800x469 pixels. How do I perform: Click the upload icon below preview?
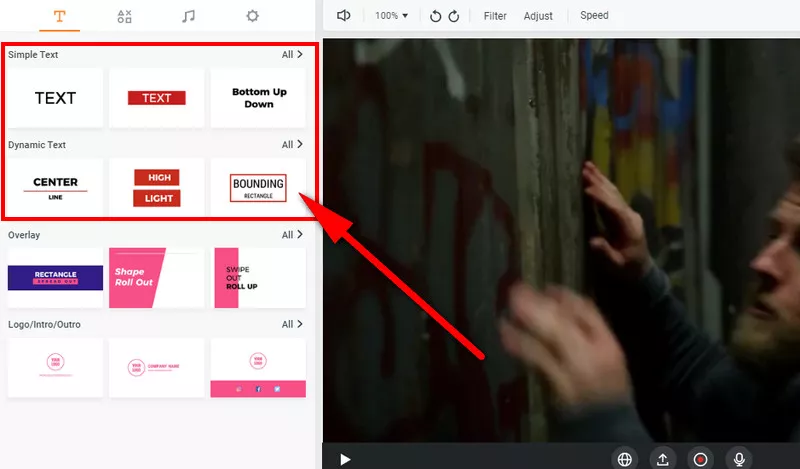tap(663, 459)
